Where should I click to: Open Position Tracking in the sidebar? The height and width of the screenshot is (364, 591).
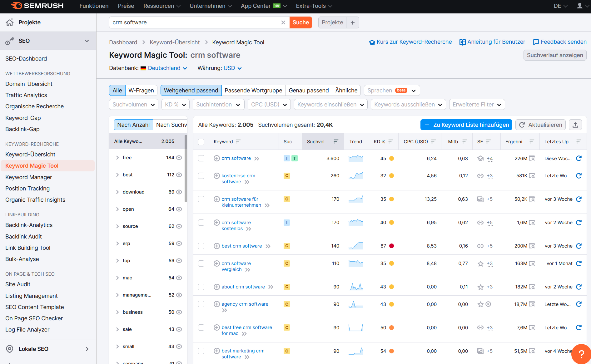tap(27, 189)
